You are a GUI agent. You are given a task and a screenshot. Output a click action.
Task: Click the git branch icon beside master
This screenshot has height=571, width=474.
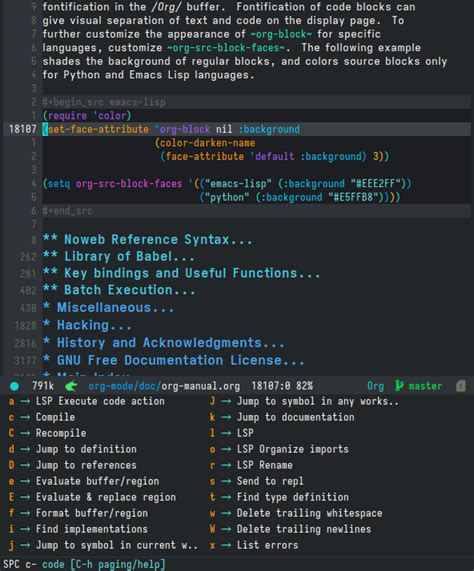click(x=399, y=386)
